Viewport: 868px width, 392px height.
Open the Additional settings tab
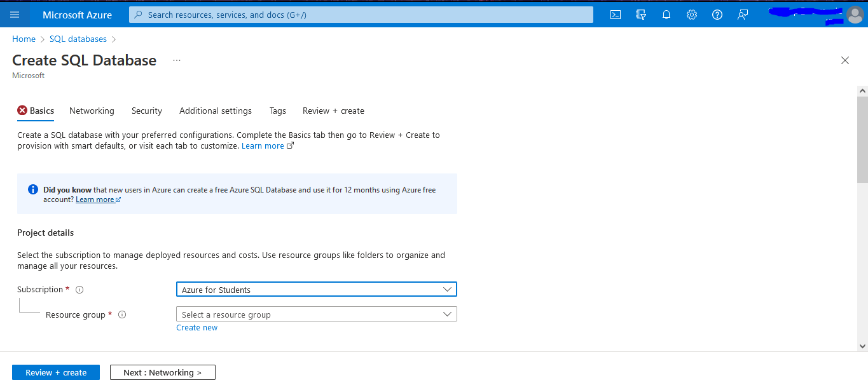point(216,111)
